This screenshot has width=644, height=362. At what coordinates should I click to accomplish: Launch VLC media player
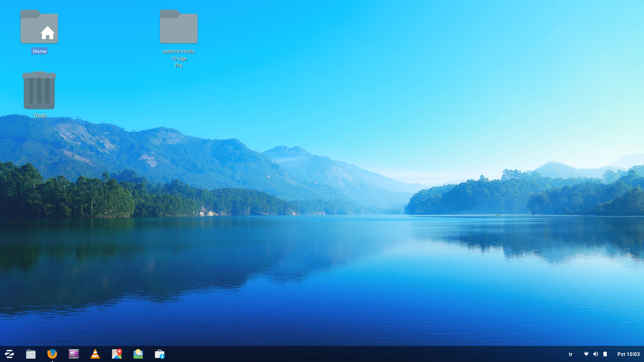[95, 354]
